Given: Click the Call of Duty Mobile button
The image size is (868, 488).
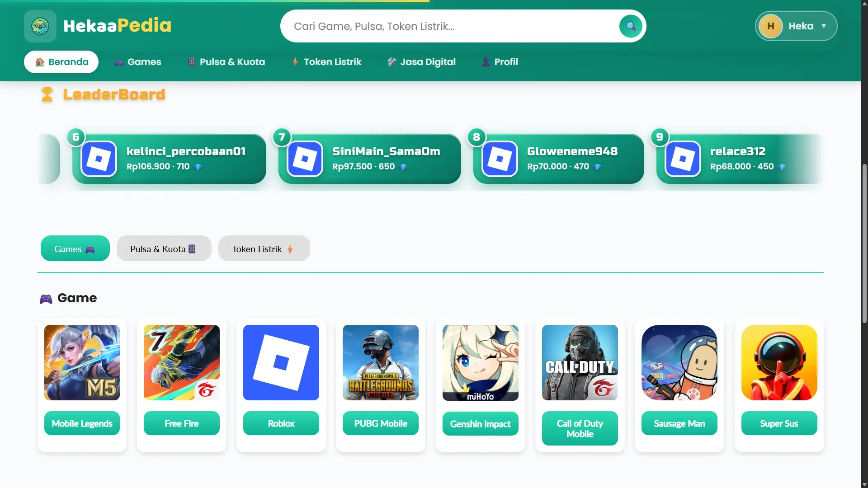Looking at the screenshot, I should 580,428.
